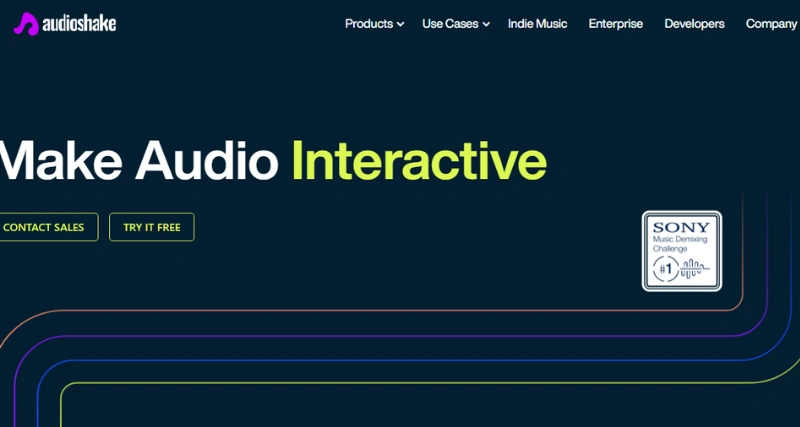
Task: Open the Enterprise navigation link
Action: click(x=615, y=24)
